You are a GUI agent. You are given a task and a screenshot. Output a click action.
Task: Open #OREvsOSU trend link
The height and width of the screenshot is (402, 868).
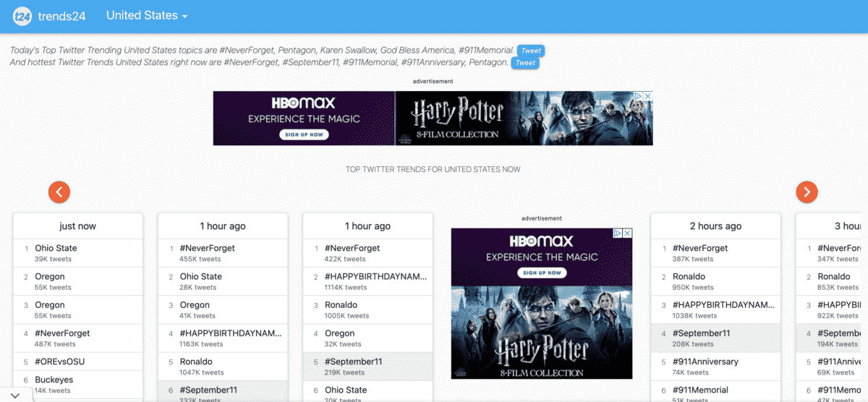tap(60, 362)
